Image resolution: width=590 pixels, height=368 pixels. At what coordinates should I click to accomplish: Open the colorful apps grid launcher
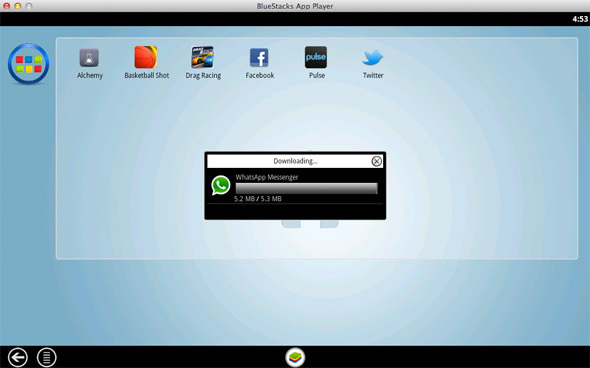[x=29, y=64]
